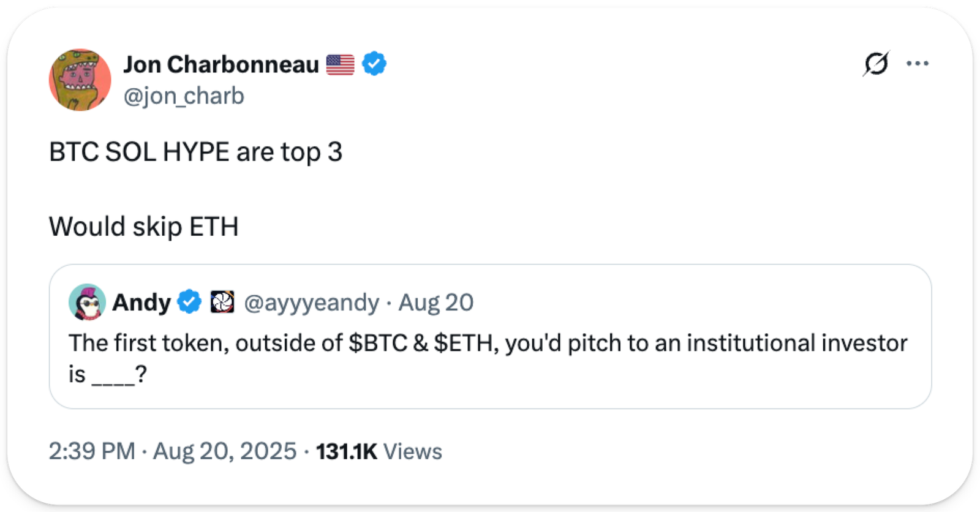Click Andy's penguin profile avatar
The height and width of the screenshot is (512, 980).
[87, 302]
